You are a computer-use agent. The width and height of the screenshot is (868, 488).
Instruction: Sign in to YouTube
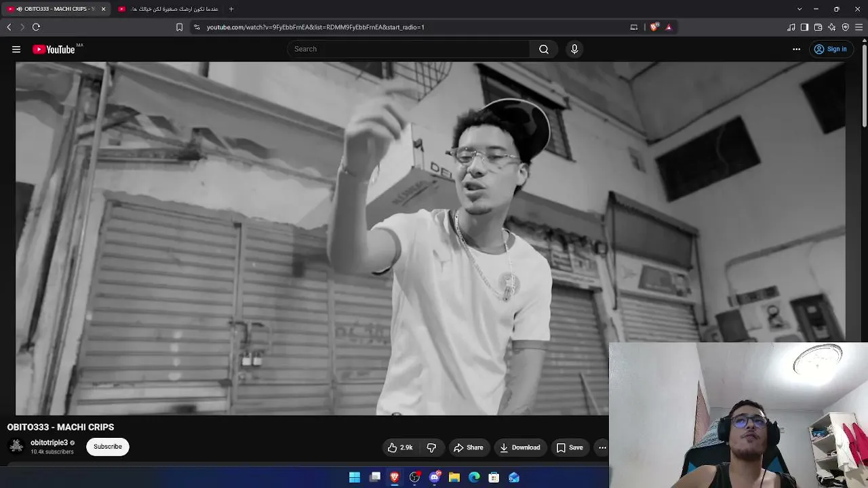coord(830,49)
